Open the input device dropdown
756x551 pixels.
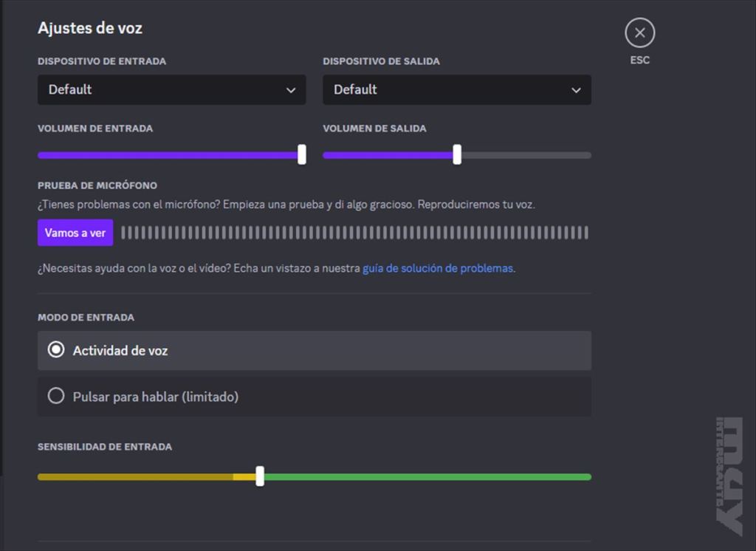coord(171,89)
